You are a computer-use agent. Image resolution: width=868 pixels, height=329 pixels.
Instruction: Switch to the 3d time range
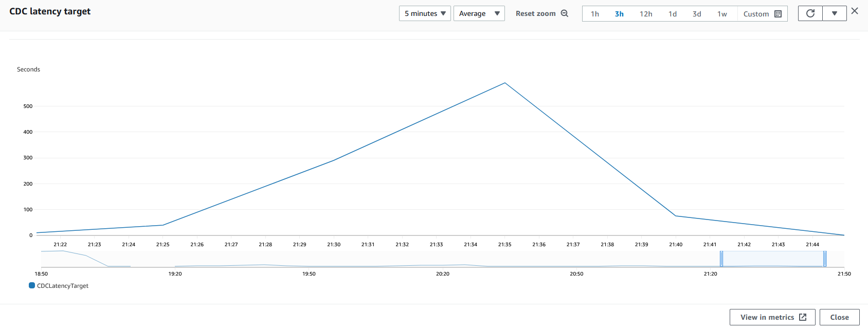tap(697, 14)
